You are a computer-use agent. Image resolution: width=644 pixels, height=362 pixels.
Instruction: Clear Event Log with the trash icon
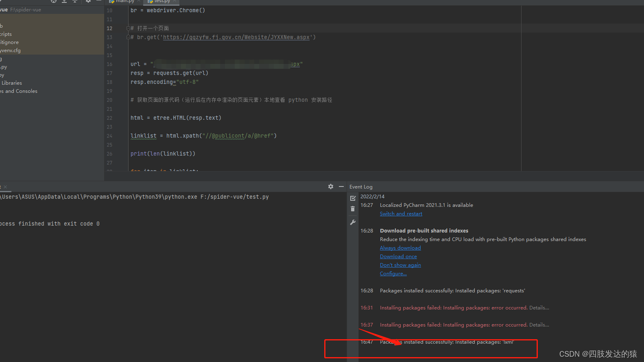353,209
